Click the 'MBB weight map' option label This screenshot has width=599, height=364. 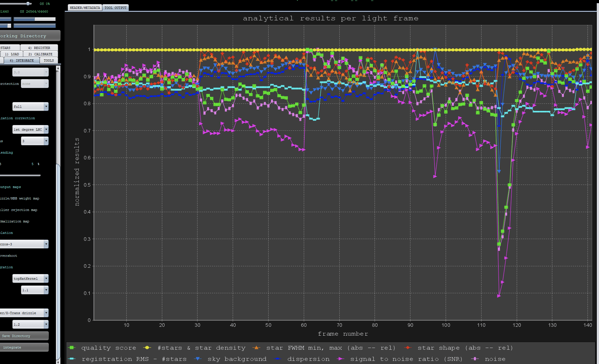click(19, 198)
